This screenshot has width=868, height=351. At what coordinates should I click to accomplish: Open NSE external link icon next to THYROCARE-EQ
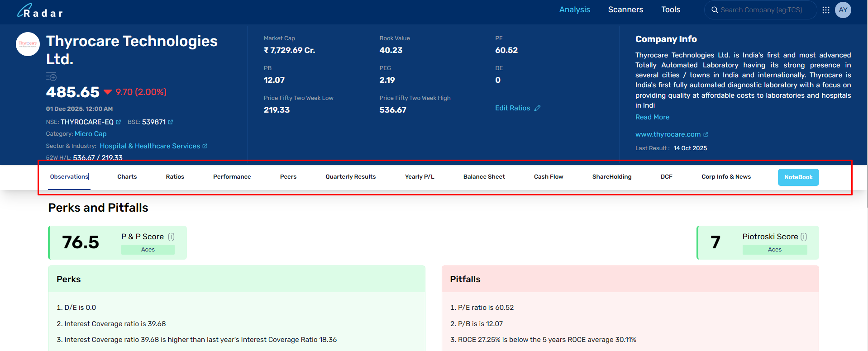[119, 122]
